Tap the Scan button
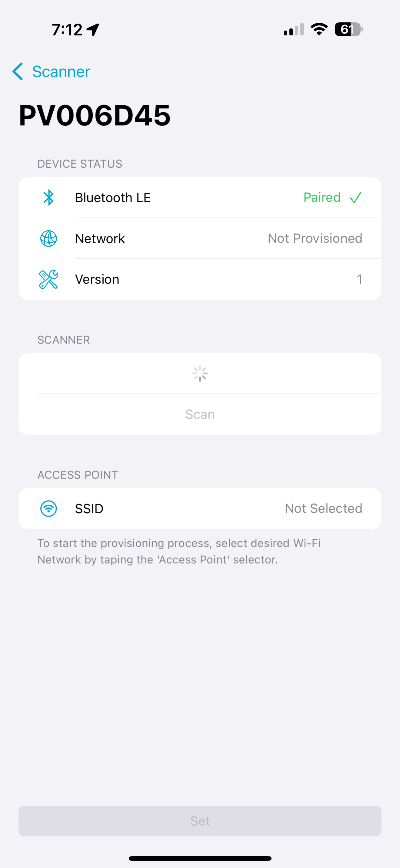The height and width of the screenshot is (868, 400). pyautogui.click(x=200, y=414)
